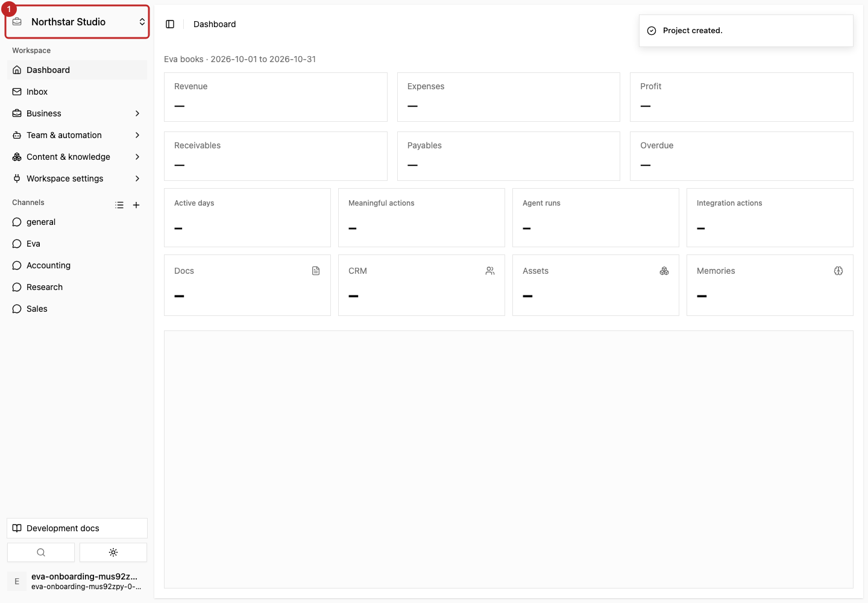Click the Inbox envelope icon
Viewport: 868px width, 603px height.
[x=17, y=92]
